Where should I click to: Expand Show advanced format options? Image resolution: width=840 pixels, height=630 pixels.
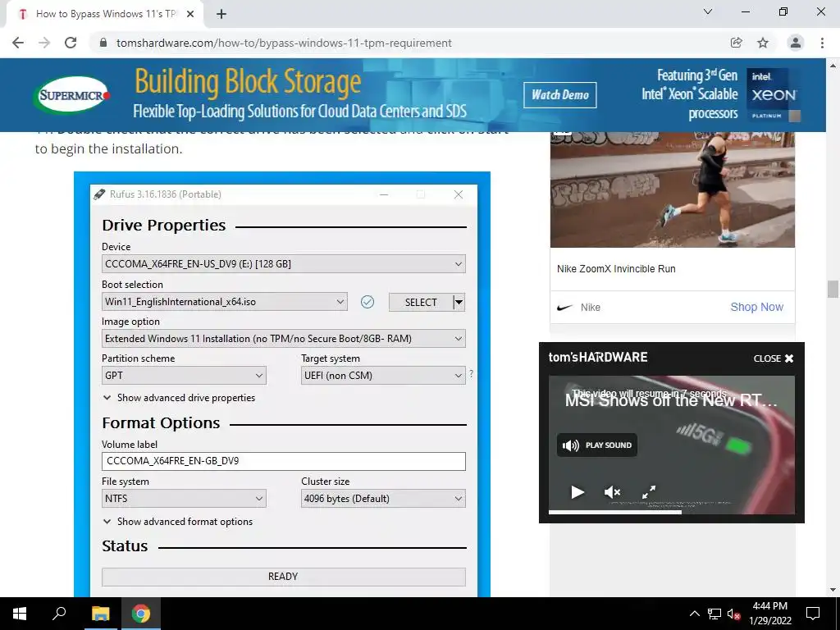point(177,521)
